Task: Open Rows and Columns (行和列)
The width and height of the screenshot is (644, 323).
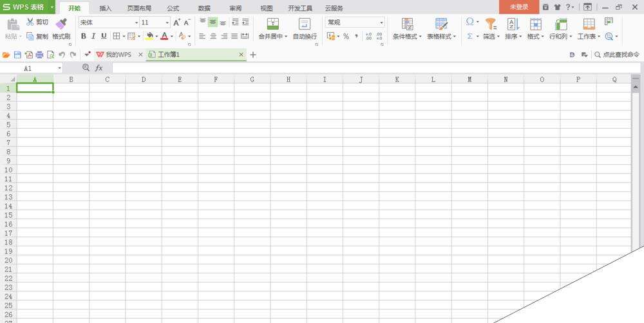Action: [561, 29]
